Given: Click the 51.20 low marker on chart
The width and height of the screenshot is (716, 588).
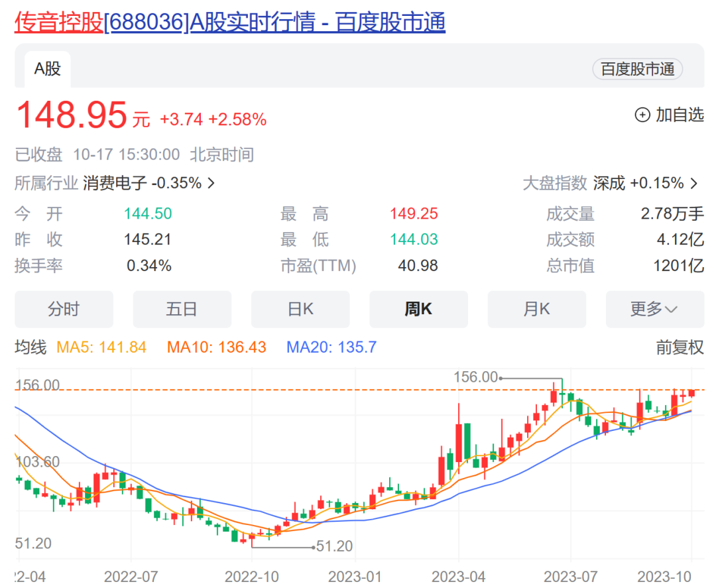Looking at the screenshot, I should 334,546.
